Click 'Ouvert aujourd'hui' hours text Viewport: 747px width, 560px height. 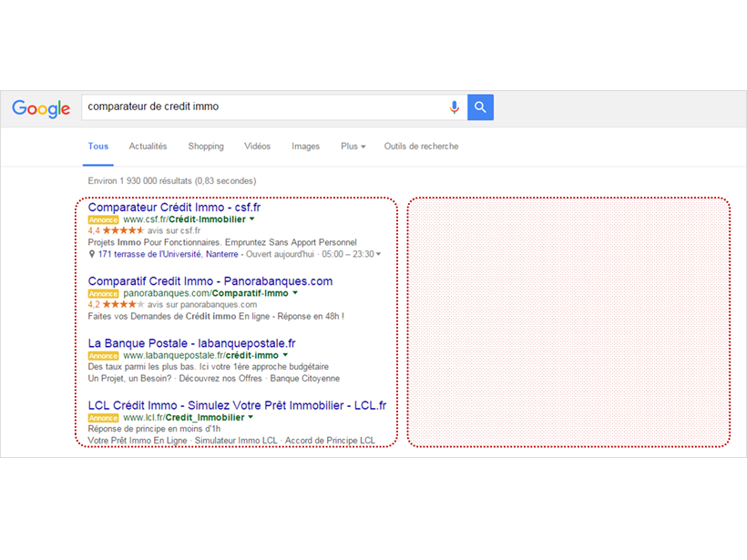[x=280, y=254]
